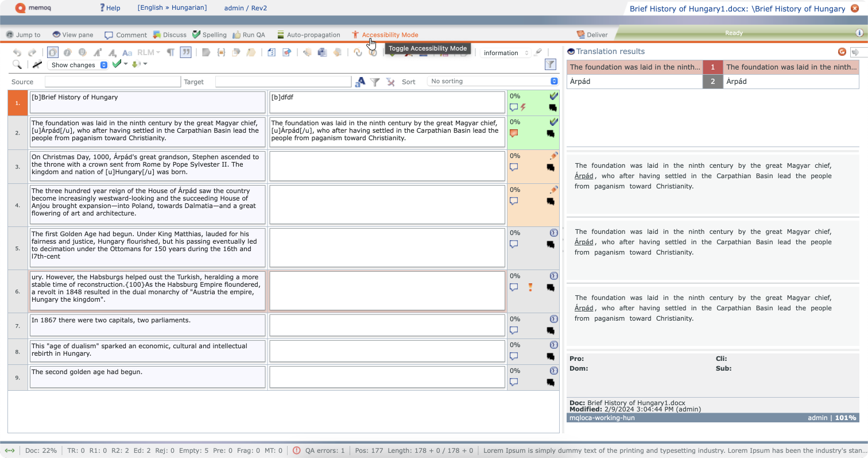Click the Undo icon
Screen dimensions: 868x458
click(17, 52)
